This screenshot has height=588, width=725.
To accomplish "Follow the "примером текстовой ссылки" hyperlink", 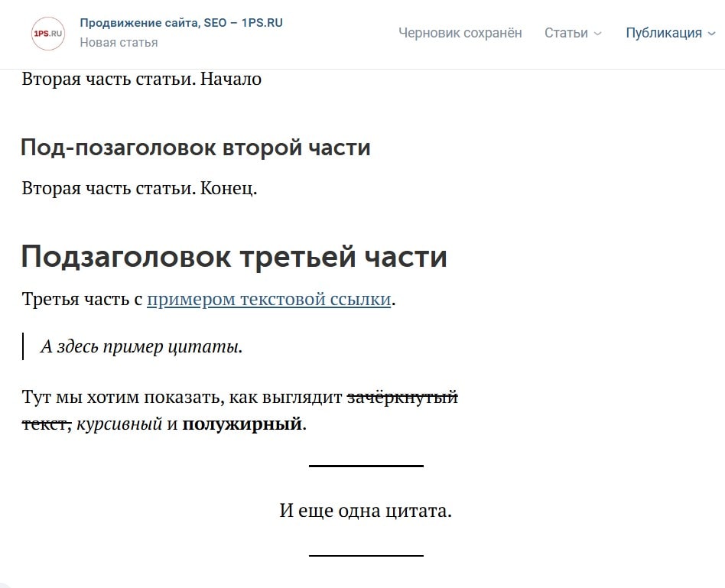I will pyautogui.click(x=269, y=299).
